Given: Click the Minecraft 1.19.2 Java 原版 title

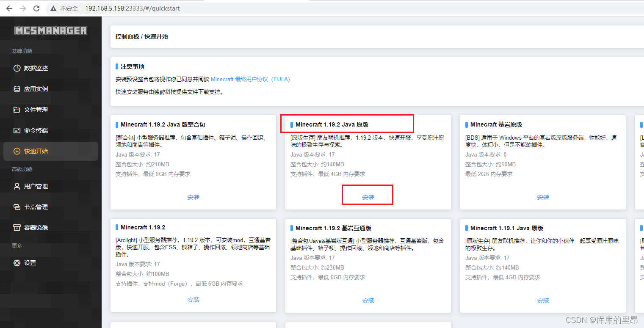Looking at the screenshot, I should [332, 124].
